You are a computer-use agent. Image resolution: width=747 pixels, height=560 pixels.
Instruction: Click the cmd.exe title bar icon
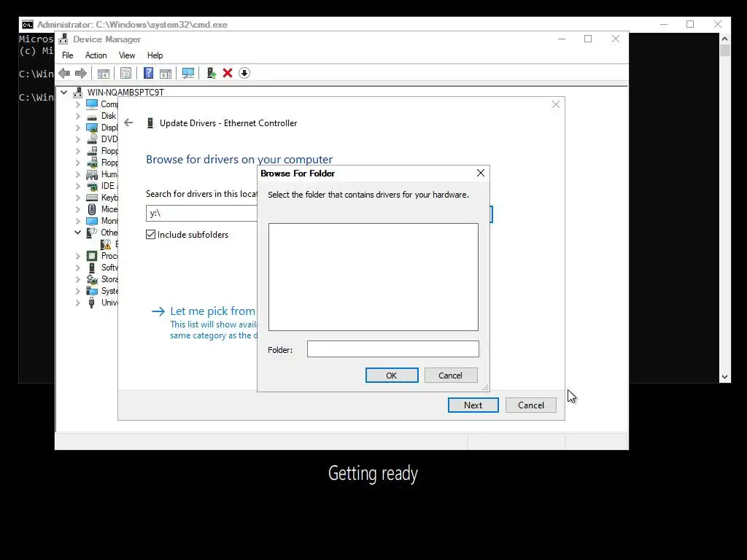[x=28, y=25]
